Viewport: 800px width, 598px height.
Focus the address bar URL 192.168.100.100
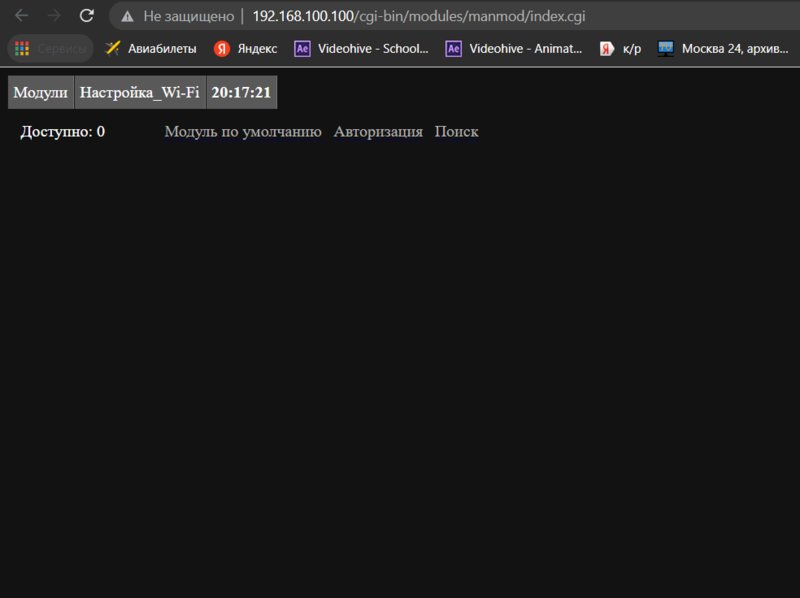[418, 17]
